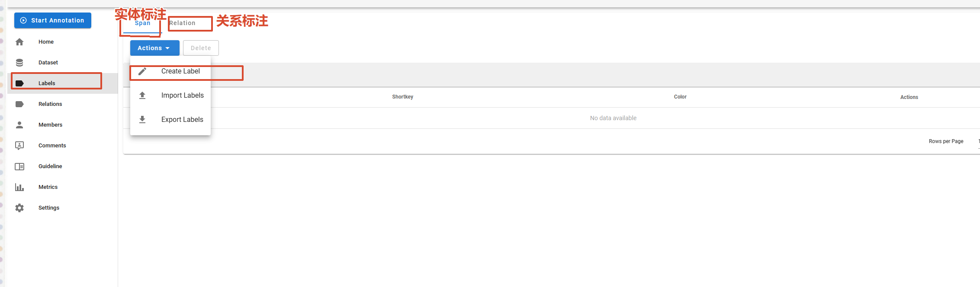Screen dimensions: 980x287
Task: Click the Comments speech bubble icon
Action: click(x=19, y=146)
